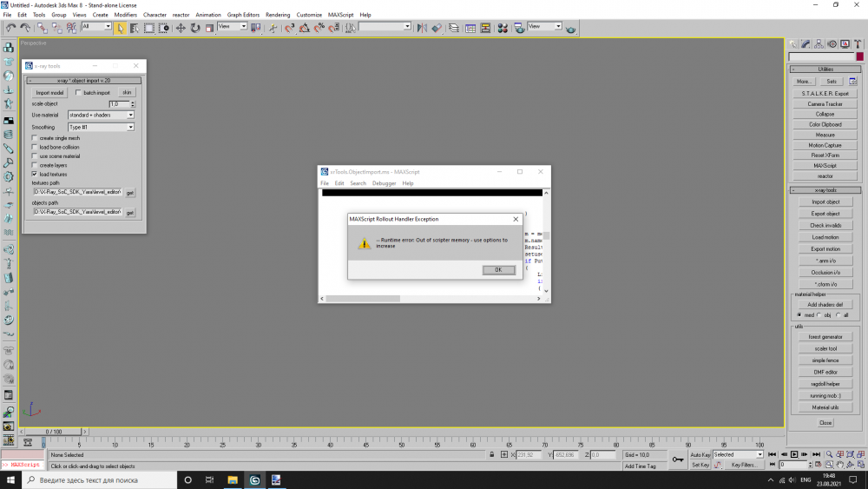The height and width of the screenshot is (489, 868).
Task: Go to animation end frame
Action: pyautogui.click(x=815, y=454)
